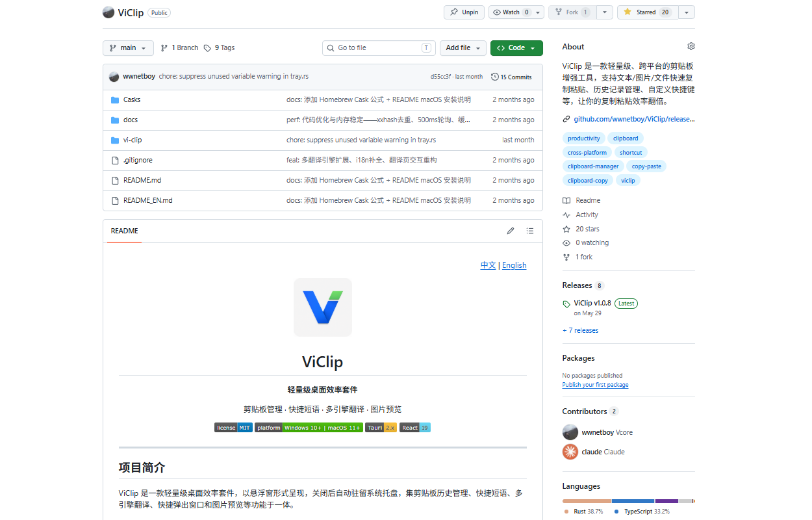This screenshot has height=520, width=812.
Task: Click the blue TypeScript languages bar segment
Action: click(x=633, y=501)
